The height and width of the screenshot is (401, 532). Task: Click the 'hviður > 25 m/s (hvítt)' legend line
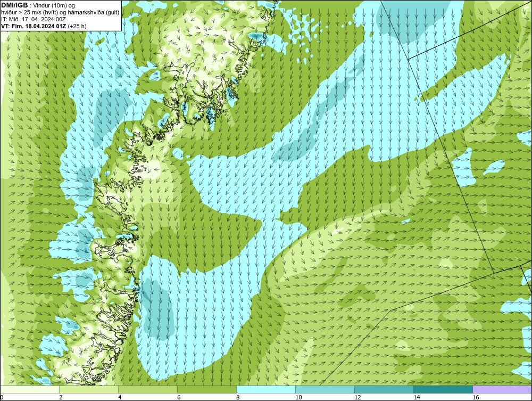pos(60,12)
